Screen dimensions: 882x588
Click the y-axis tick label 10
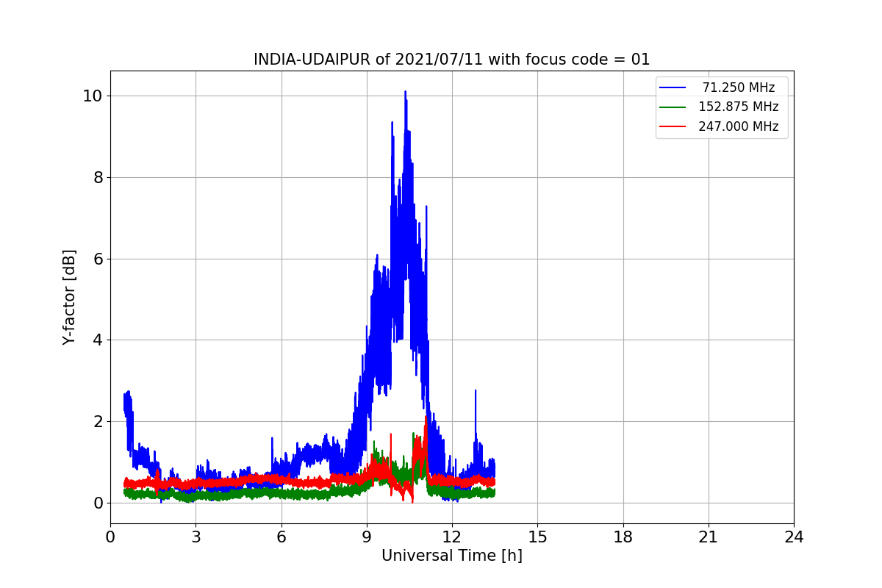point(93,96)
